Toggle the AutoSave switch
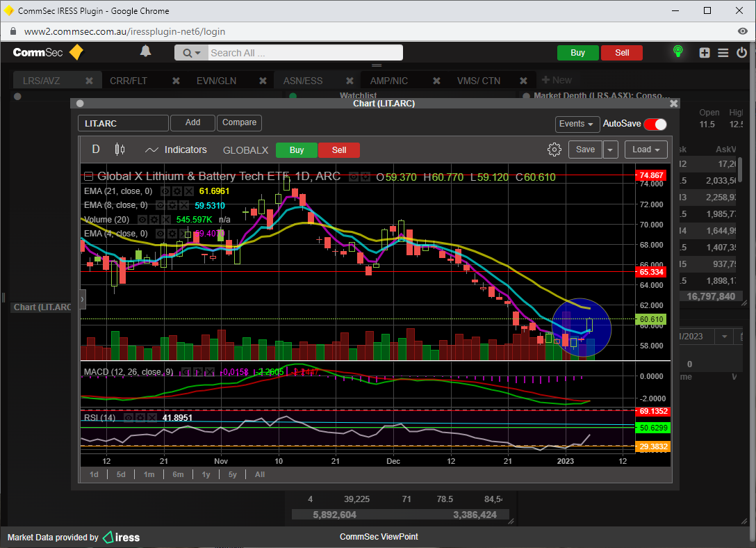The image size is (756, 548). [655, 124]
